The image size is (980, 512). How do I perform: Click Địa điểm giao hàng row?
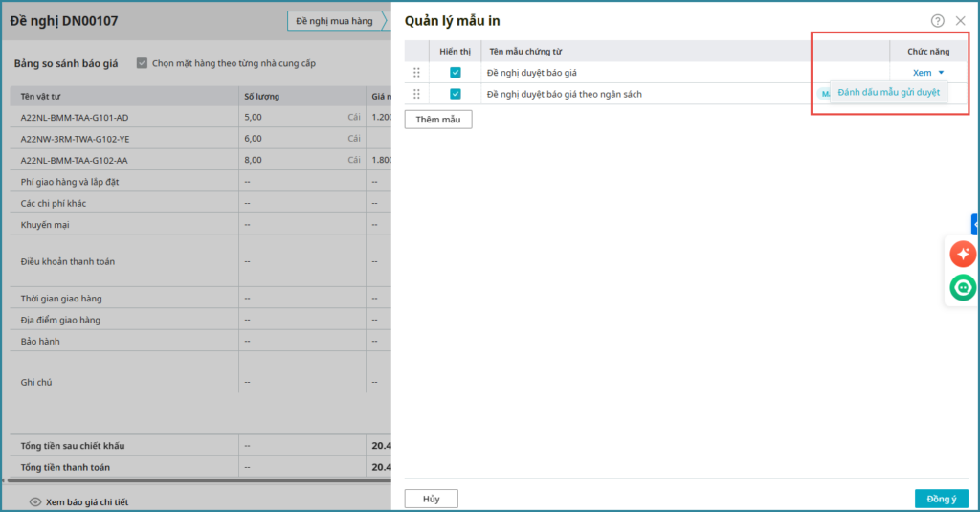201,320
